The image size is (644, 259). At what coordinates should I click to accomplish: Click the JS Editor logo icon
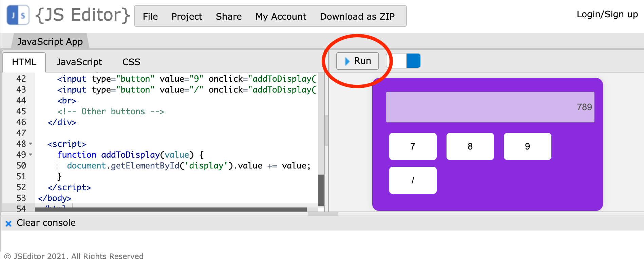(x=18, y=15)
